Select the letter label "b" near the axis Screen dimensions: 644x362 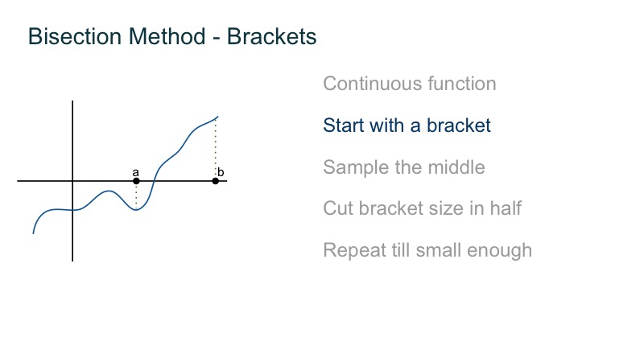(221, 172)
